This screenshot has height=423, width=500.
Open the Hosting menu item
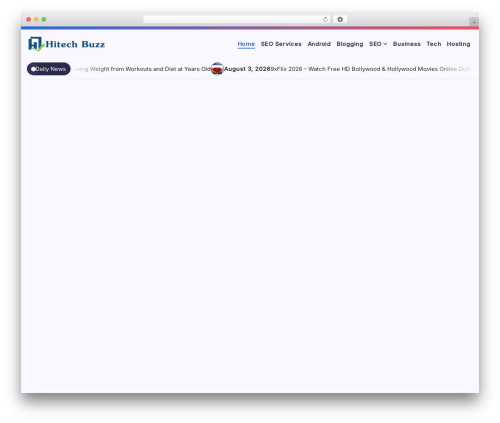(x=458, y=44)
